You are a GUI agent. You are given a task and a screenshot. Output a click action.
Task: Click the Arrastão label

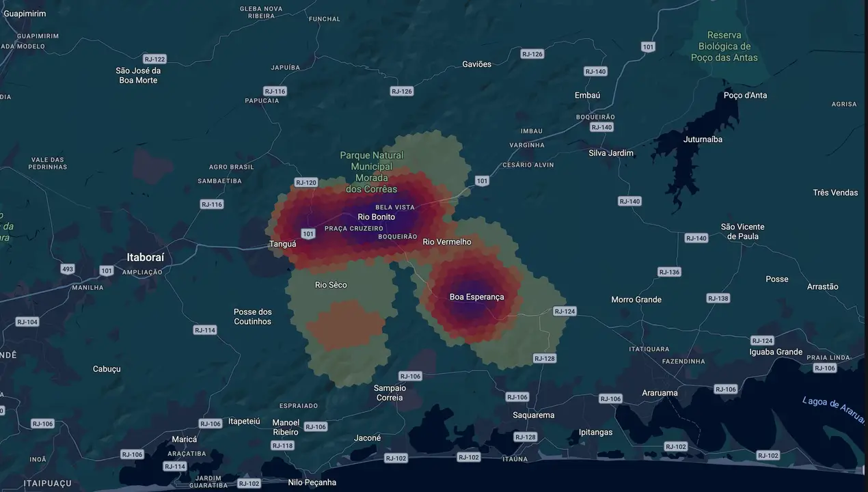click(823, 287)
